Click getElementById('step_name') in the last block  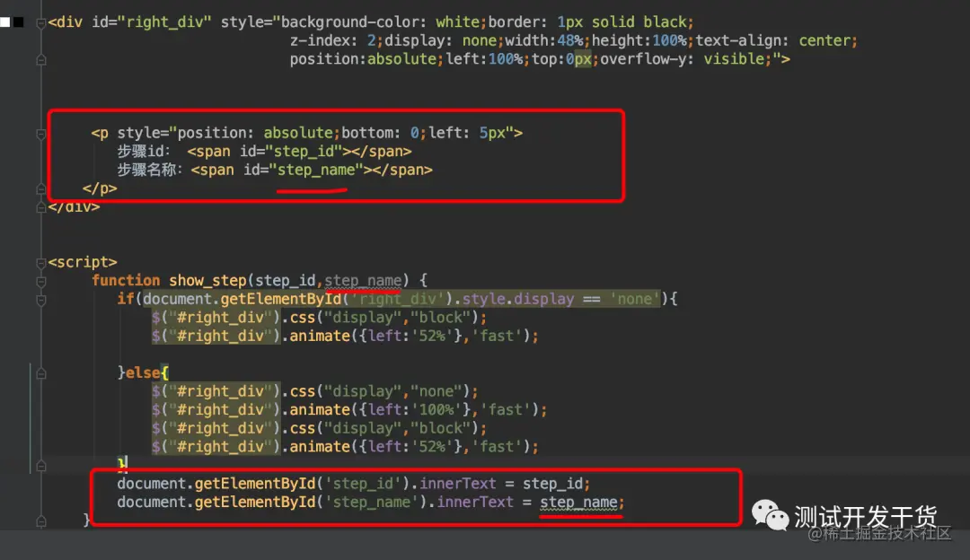(x=311, y=502)
